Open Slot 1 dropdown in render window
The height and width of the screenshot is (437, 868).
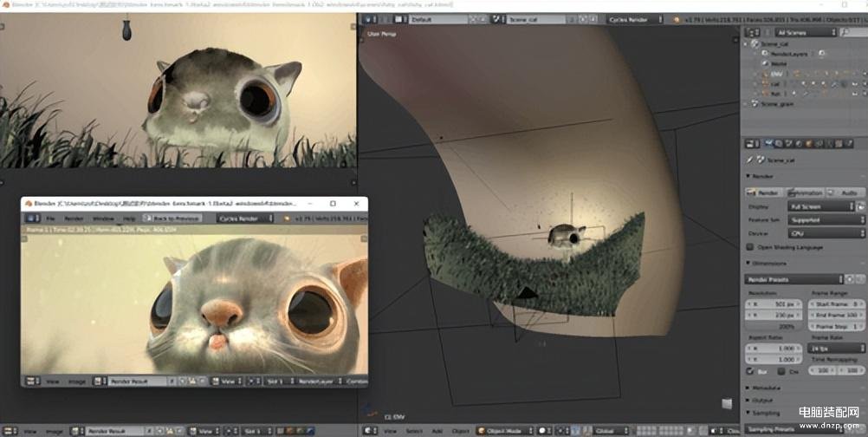click(279, 382)
